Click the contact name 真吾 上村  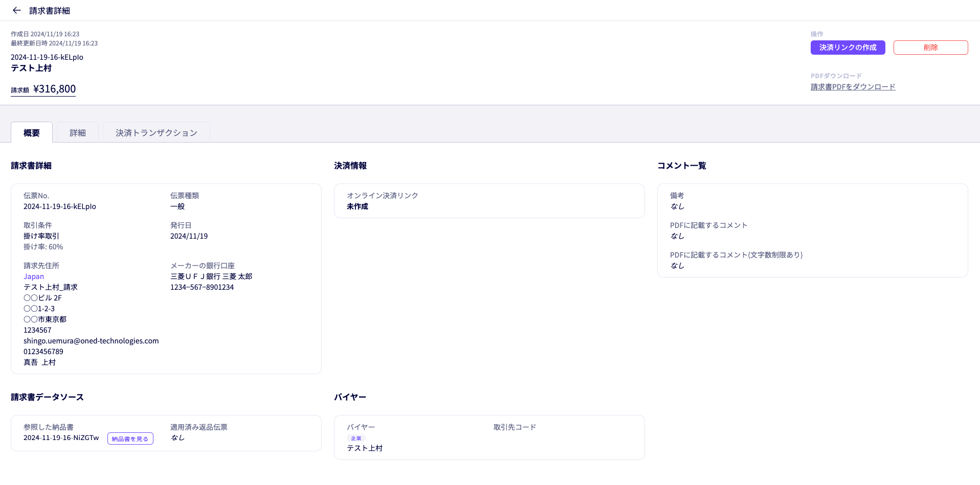point(40,362)
